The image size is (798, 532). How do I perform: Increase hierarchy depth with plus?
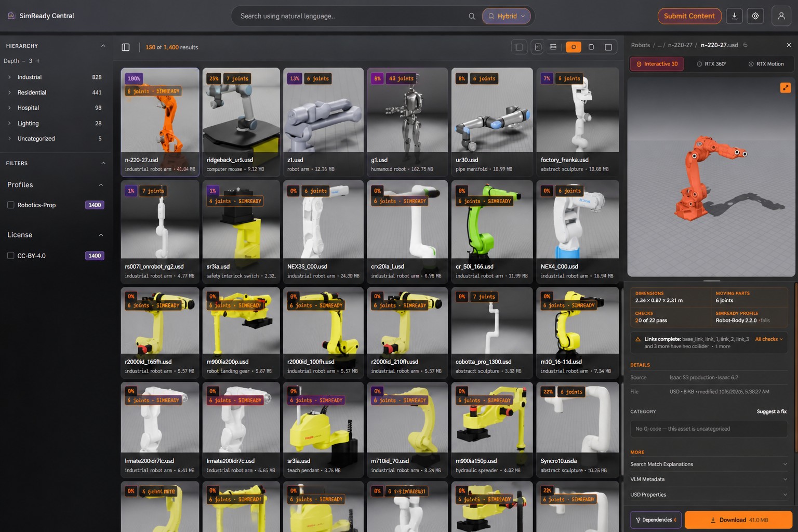click(38, 61)
